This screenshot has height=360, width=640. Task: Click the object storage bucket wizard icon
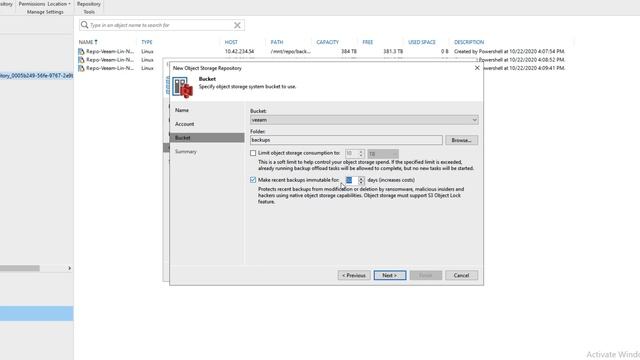click(182, 87)
